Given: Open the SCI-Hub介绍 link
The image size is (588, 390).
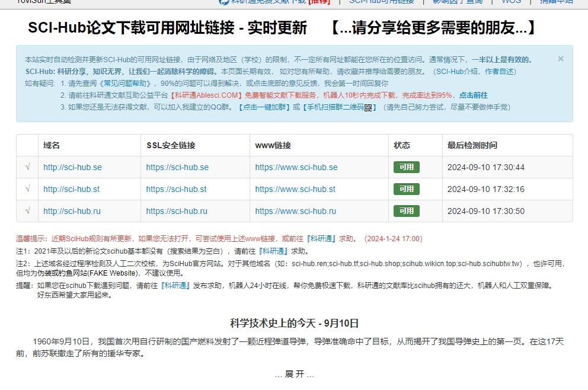Looking at the screenshot, I should (457, 71).
